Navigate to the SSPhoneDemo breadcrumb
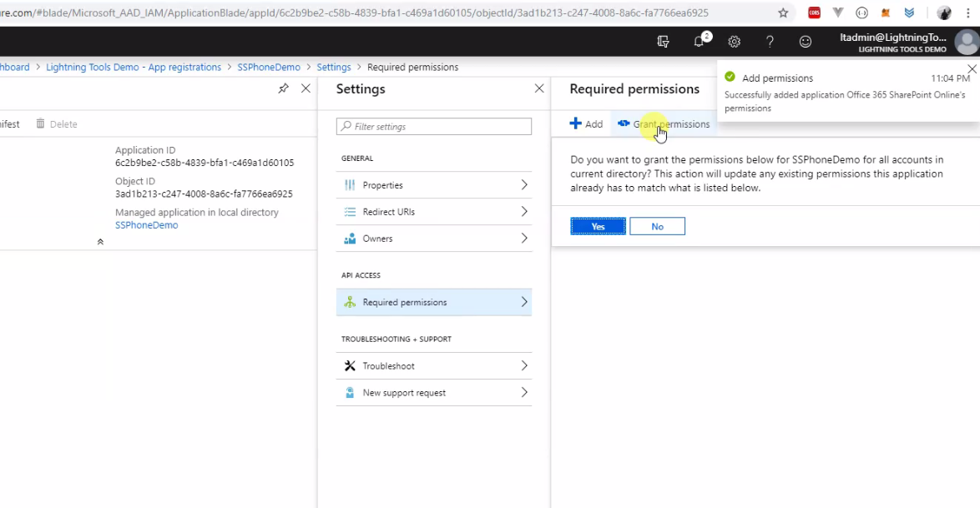Image resolution: width=980 pixels, height=508 pixels. click(x=269, y=67)
